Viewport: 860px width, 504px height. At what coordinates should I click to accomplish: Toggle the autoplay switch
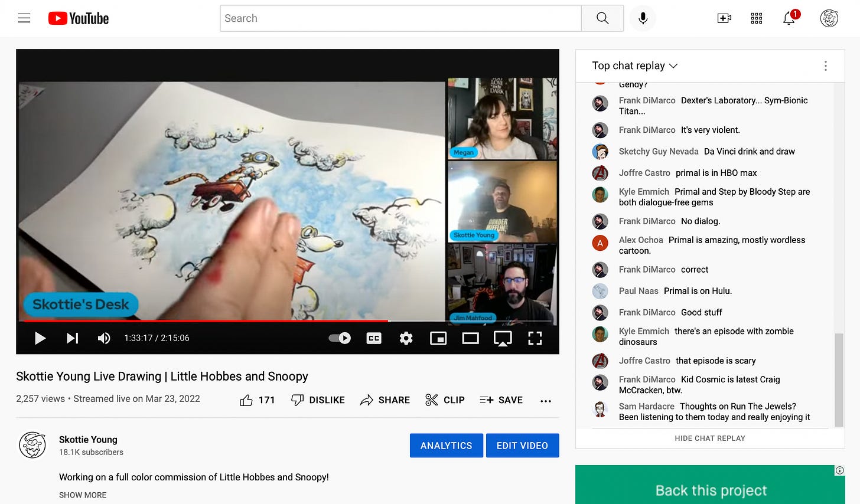coord(340,338)
